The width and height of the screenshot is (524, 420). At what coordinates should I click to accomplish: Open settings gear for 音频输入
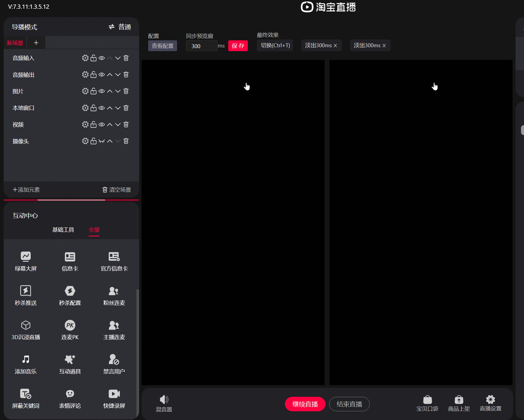tap(85, 58)
